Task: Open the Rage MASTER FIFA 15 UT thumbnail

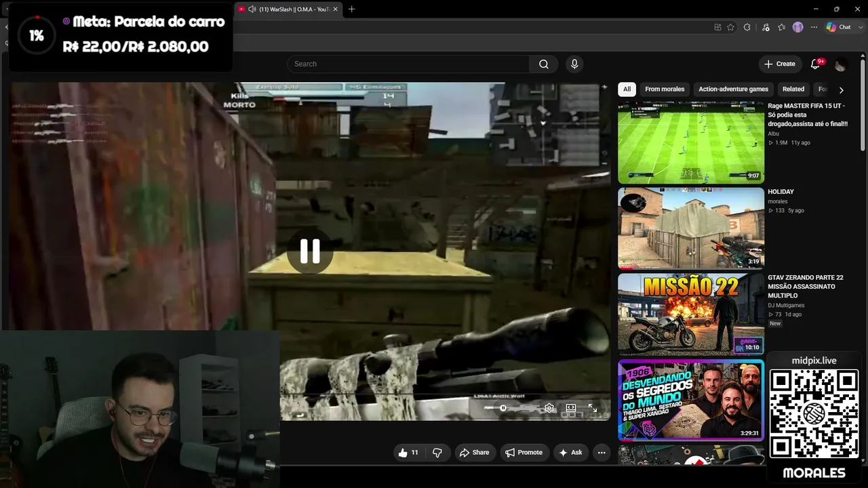Action: click(x=691, y=143)
